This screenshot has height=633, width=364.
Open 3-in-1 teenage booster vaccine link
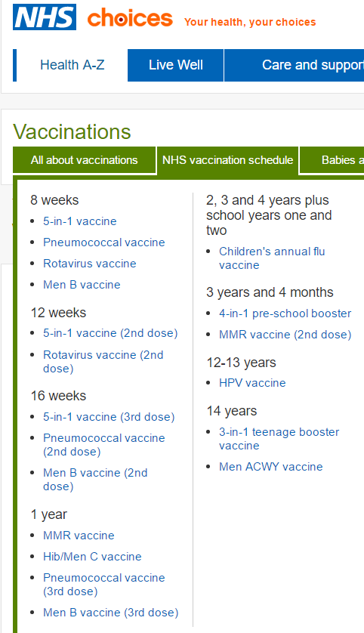click(x=279, y=439)
